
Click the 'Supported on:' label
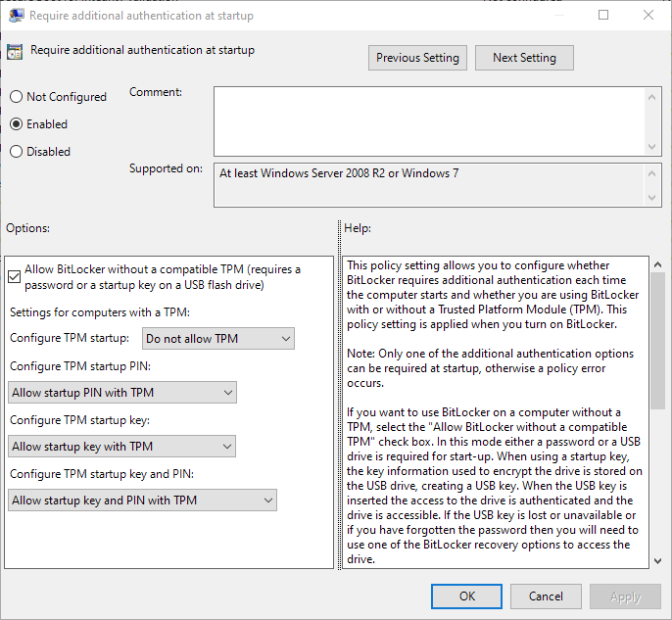[166, 168]
